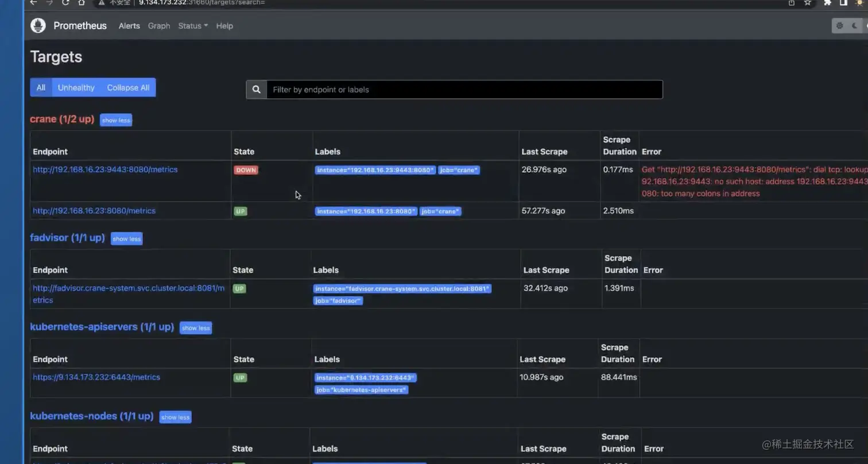Viewport: 868px width, 464px height.
Task: Click the Prometheus flame logo
Action: tap(38, 25)
